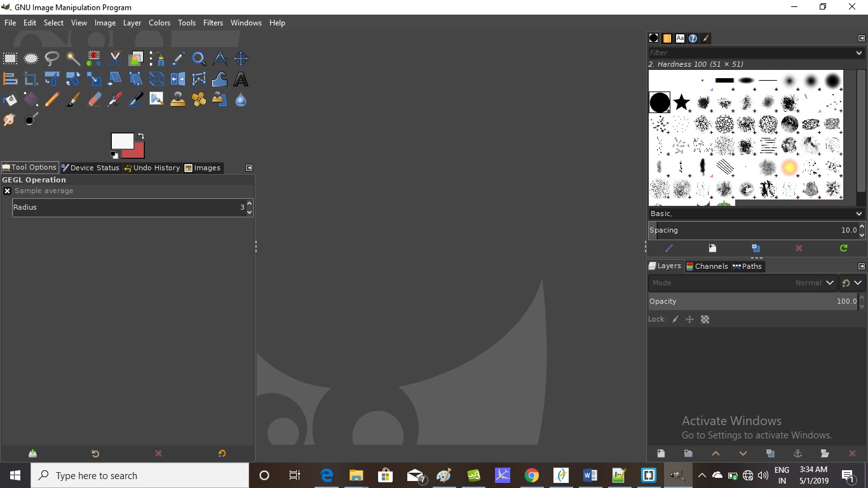Activate the Cage Transform tool
Viewport: 868px width, 488px height.
pos(199,79)
